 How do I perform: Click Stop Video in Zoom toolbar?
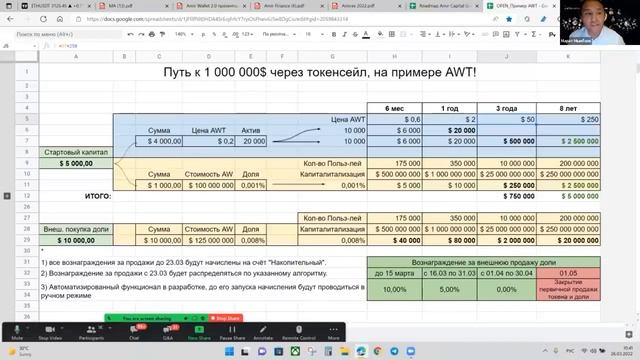(50, 332)
